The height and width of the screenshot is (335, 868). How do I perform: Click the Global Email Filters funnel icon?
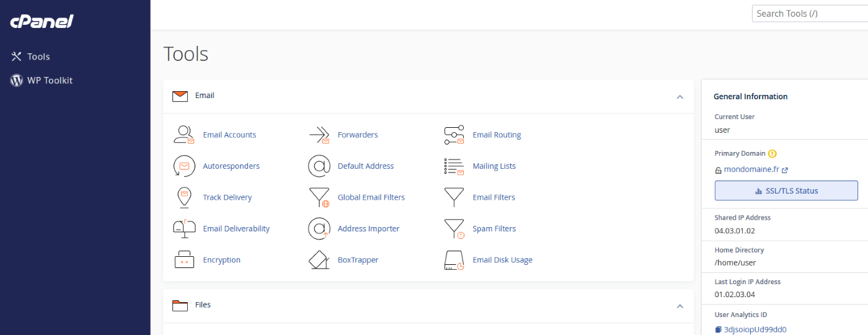point(319,197)
